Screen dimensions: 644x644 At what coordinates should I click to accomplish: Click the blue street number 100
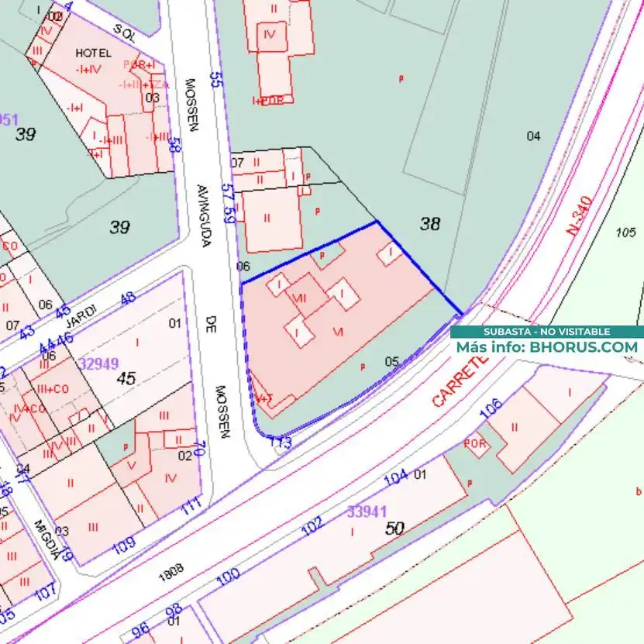pos(228,577)
